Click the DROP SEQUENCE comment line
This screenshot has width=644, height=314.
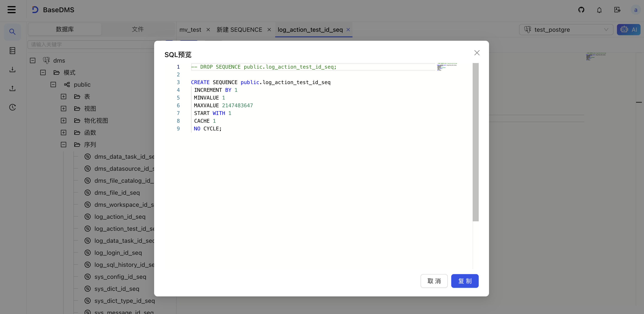pos(263,67)
